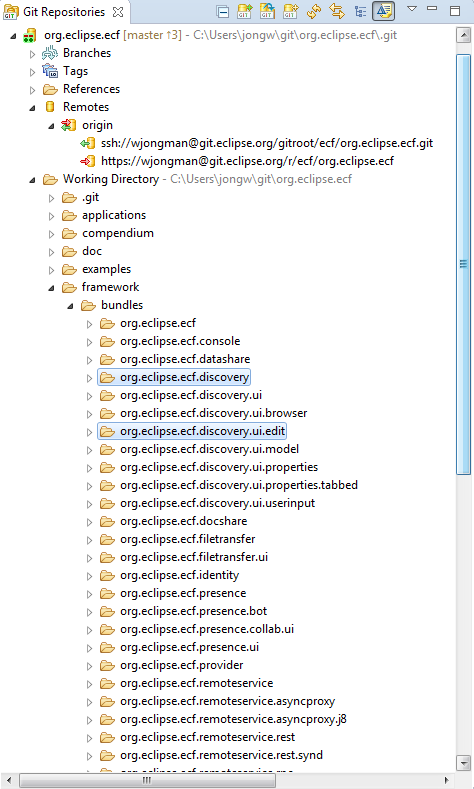Click the push URL icon beside https://
Viewport: 474px width, 789px height.
pyautogui.click(x=88, y=161)
